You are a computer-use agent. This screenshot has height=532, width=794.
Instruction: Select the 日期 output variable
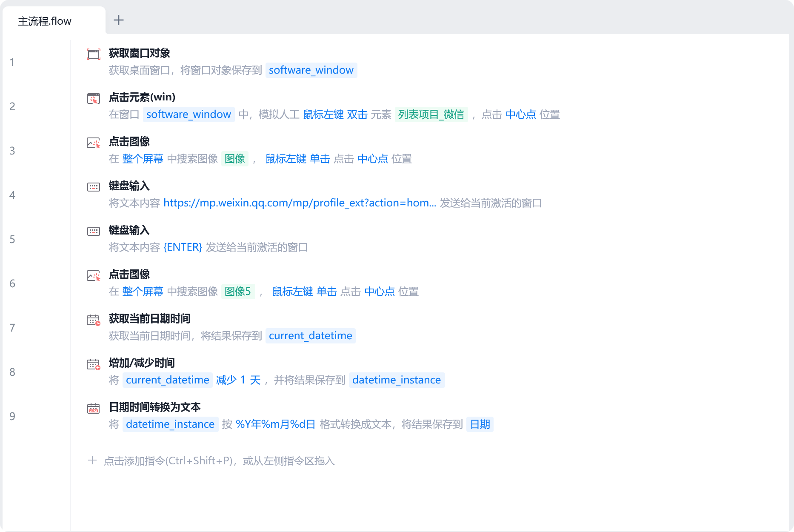click(480, 424)
